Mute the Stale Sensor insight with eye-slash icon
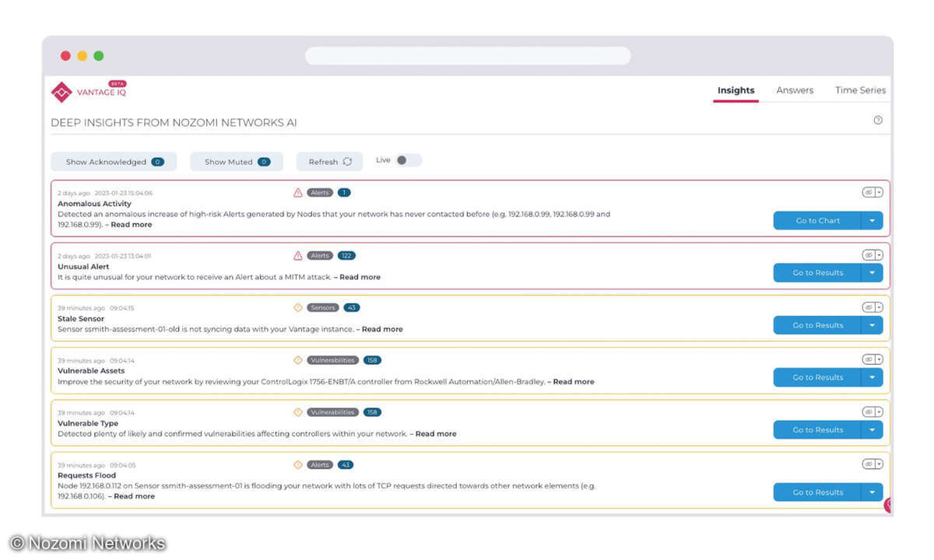Image resolution: width=934 pixels, height=560 pixels. (868, 307)
